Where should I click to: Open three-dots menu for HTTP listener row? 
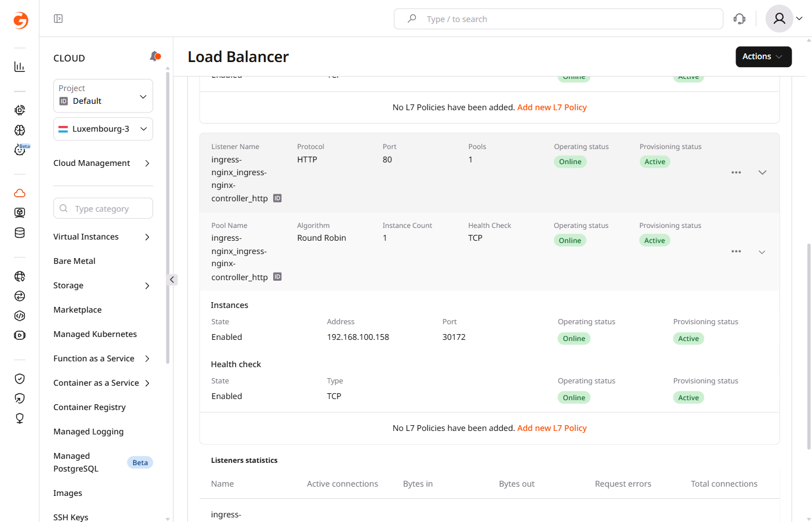click(x=736, y=172)
